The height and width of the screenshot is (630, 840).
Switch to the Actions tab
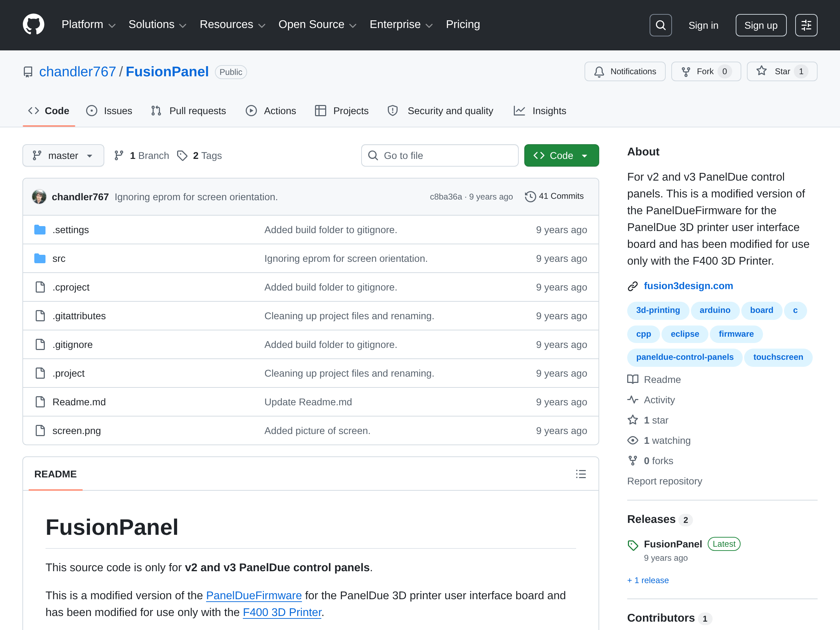[271, 111]
